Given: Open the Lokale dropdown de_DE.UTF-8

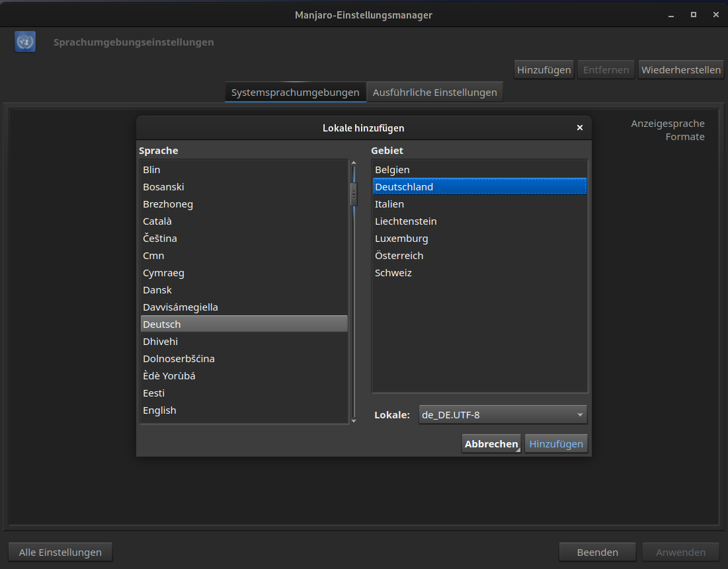Looking at the screenshot, I should (x=503, y=415).
